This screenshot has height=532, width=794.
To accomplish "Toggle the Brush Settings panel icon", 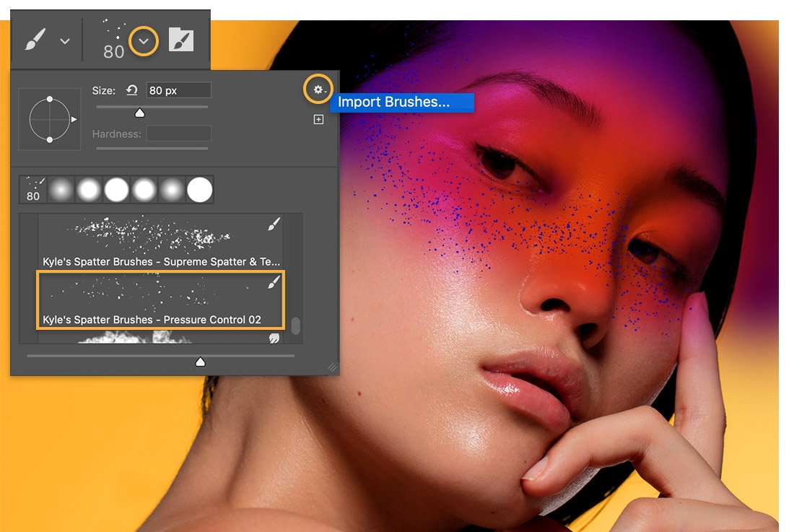I will coord(183,40).
